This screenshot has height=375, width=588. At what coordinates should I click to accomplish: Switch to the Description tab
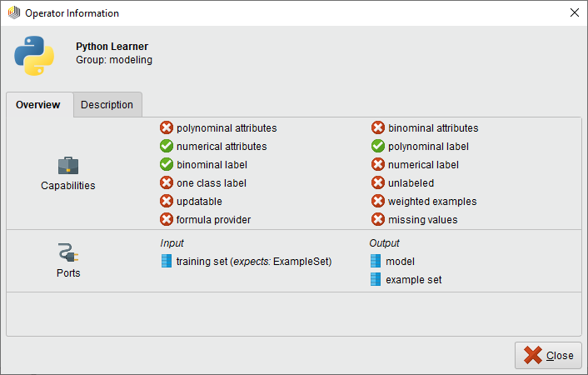(x=107, y=105)
